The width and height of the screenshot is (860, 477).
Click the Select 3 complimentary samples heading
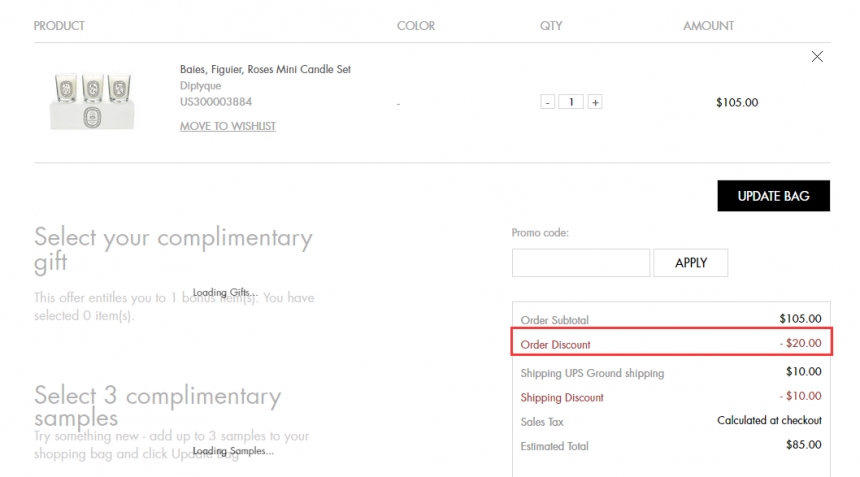point(157,406)
